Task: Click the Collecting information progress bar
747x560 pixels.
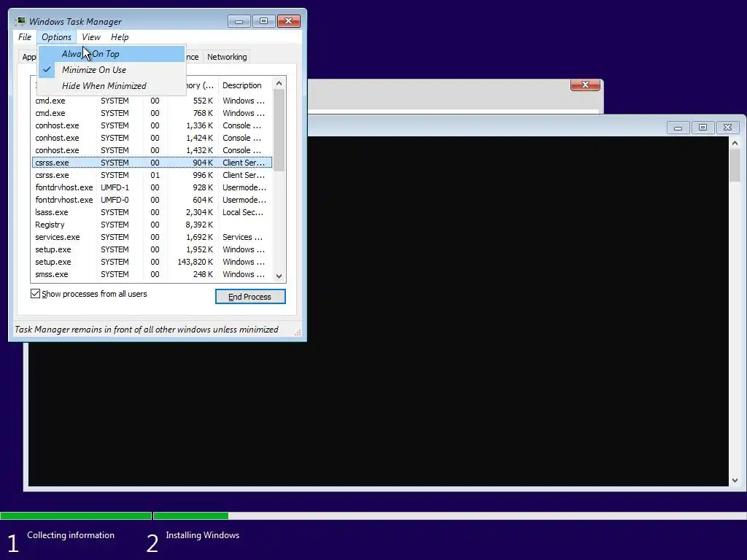Action: pos(76,516)
